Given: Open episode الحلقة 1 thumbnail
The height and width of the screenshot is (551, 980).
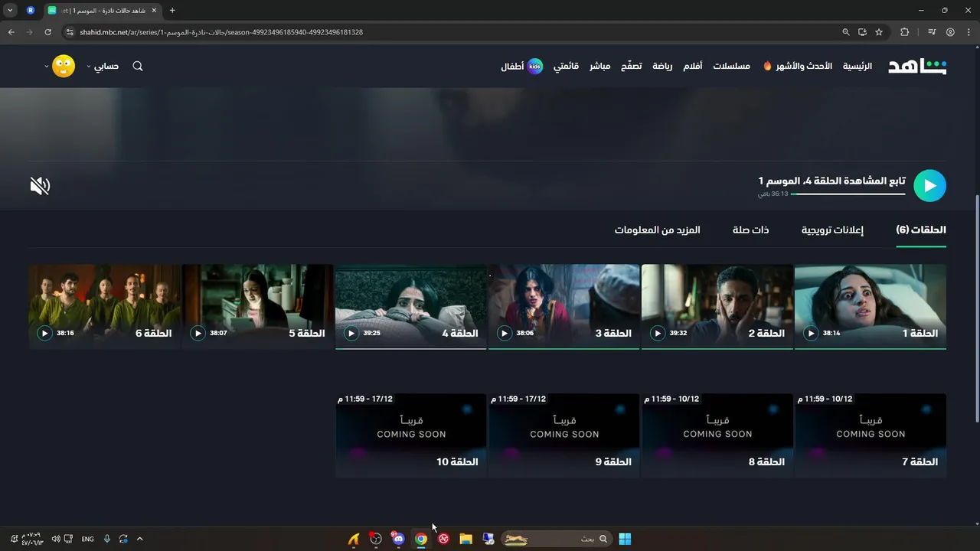Looking at the screenshot, I should pyautogui.click(x=871, y=306).
